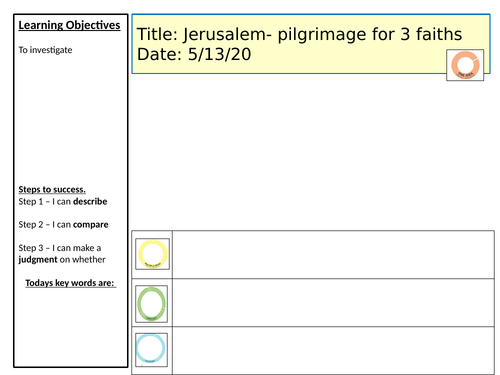This screenshot has width=500, height=375.
Task: Click the Learning Objectives heading
Action: tap(69, 25)
